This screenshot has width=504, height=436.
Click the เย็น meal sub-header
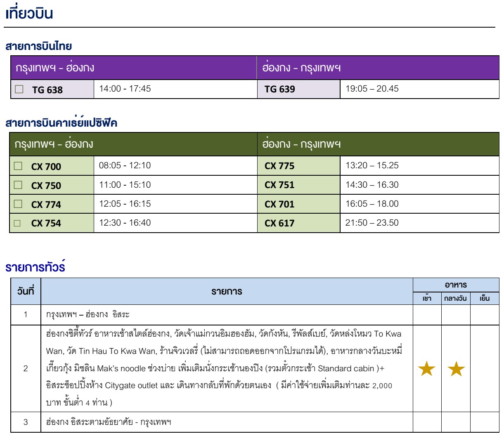point(485,298)
